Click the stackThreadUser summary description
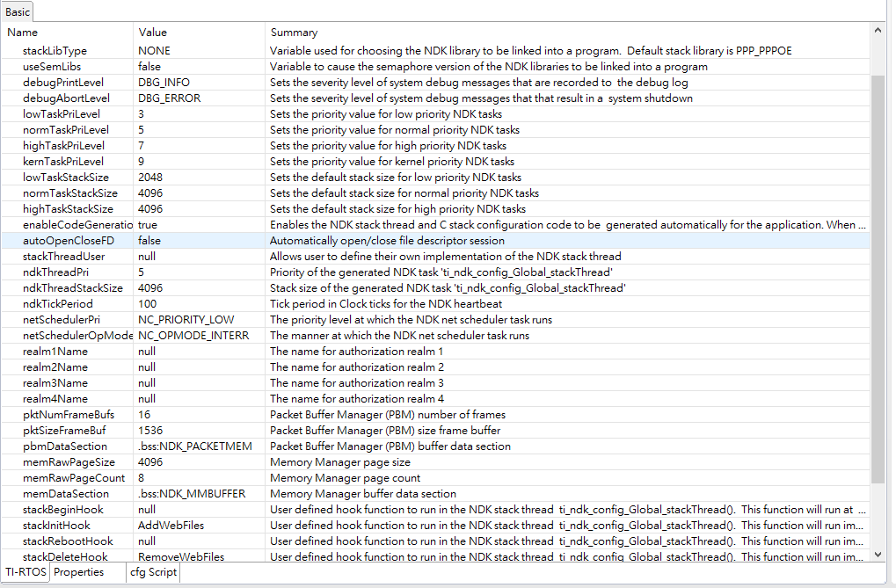 446,257
